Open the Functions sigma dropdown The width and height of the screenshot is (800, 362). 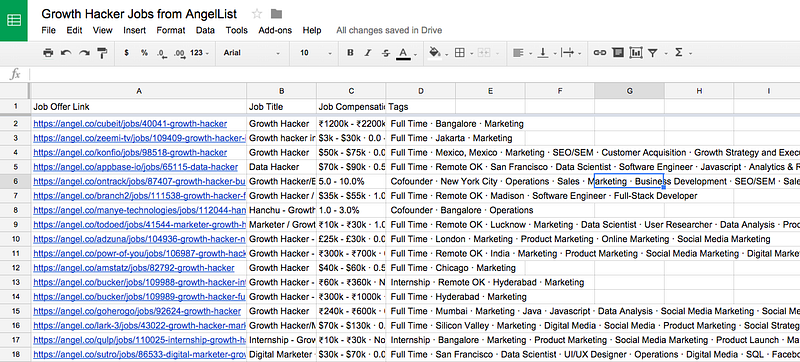pos(683,53)
